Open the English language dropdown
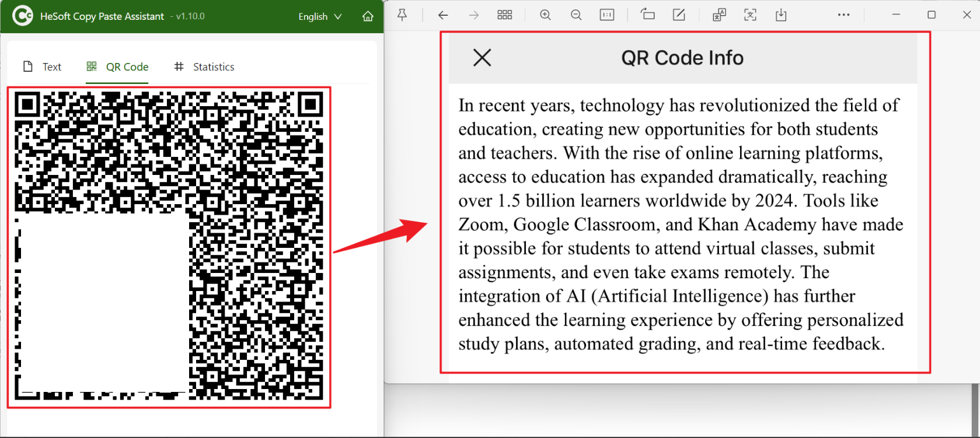The width and height of the screenshot is (980, 438). (x=320, y=16)
